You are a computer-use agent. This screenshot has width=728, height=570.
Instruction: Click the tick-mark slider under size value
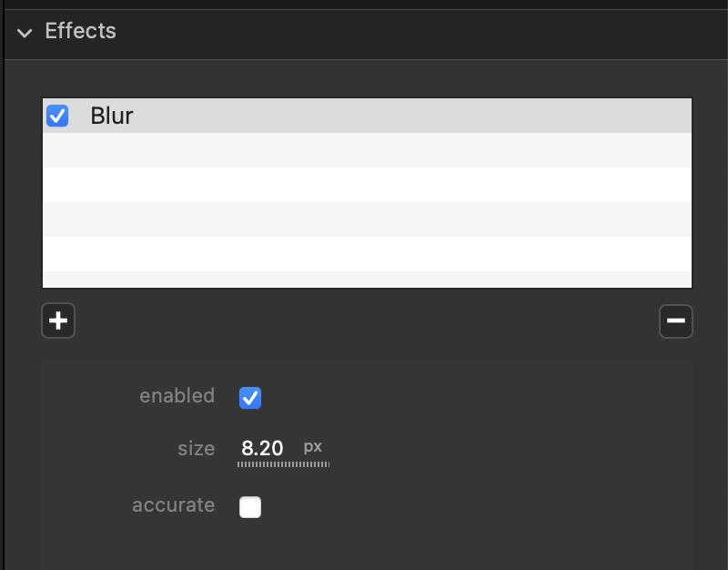pos(283,464)
